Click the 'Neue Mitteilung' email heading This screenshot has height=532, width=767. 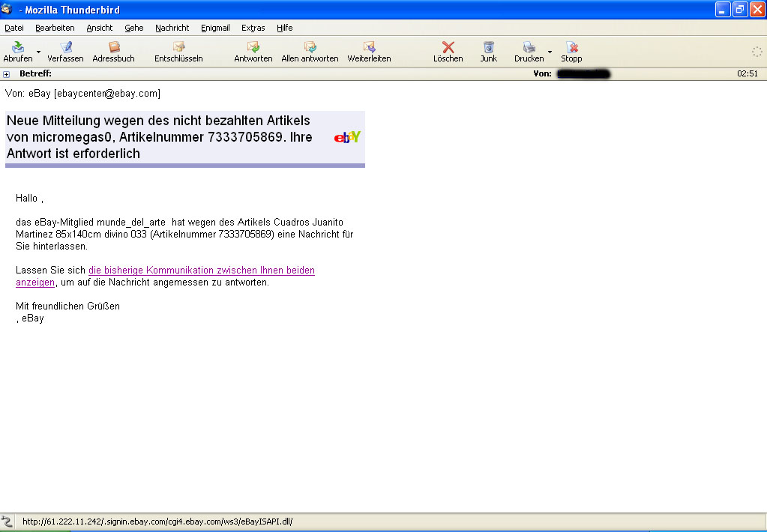(x=160, y=137)
